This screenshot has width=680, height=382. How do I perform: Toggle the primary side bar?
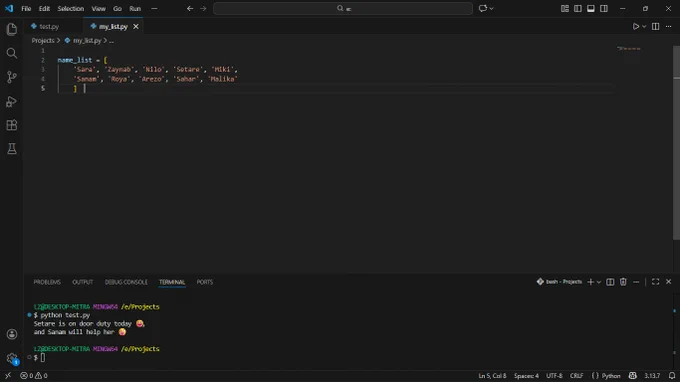point(578,8)
